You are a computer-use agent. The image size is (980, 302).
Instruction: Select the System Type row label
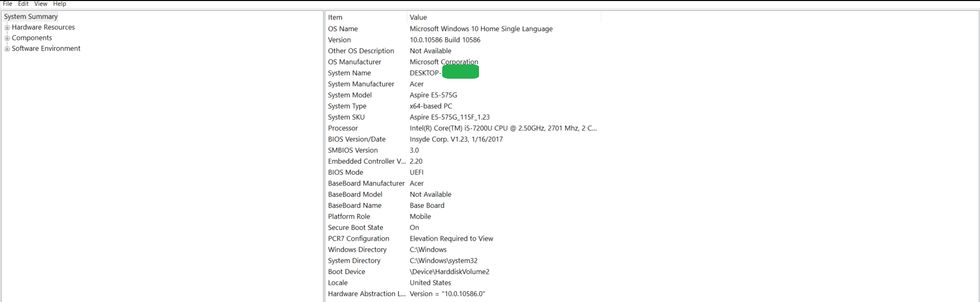point(347,106)
